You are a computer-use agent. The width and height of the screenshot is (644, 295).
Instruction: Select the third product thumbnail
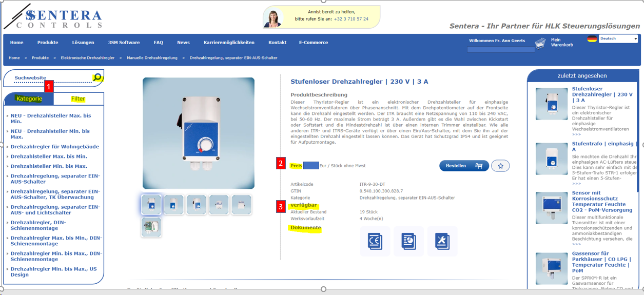pyautogui.click(x=197, y=205)
